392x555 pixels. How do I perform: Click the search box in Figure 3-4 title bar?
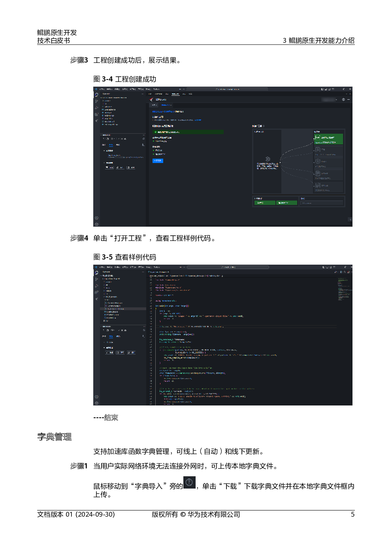point(228,89)
